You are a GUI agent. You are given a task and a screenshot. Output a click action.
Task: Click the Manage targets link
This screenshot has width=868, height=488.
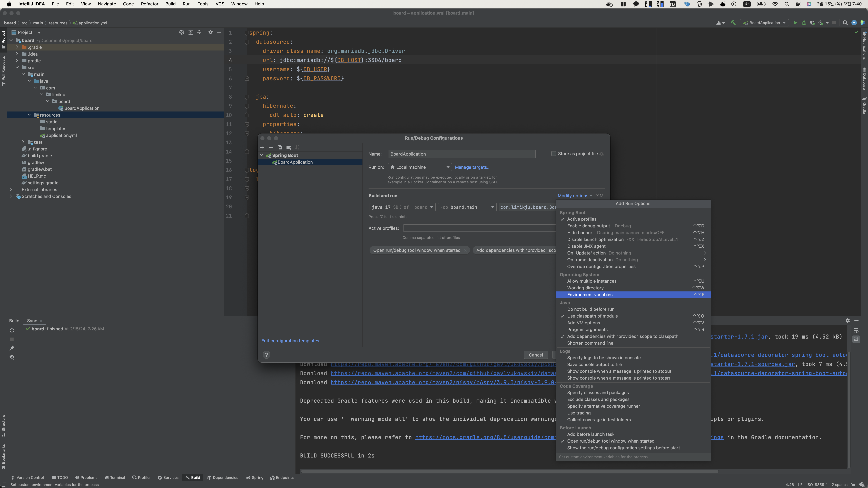472,167
